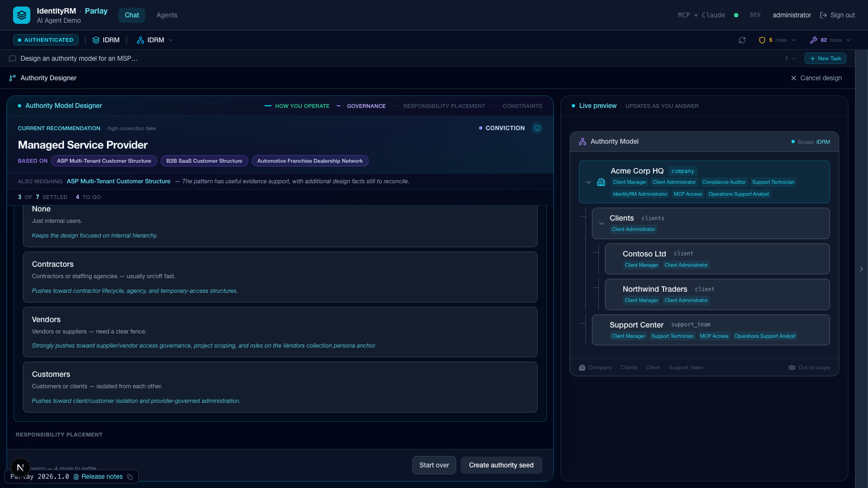
Task: Select the Customers option card
Action: point(280,387)
